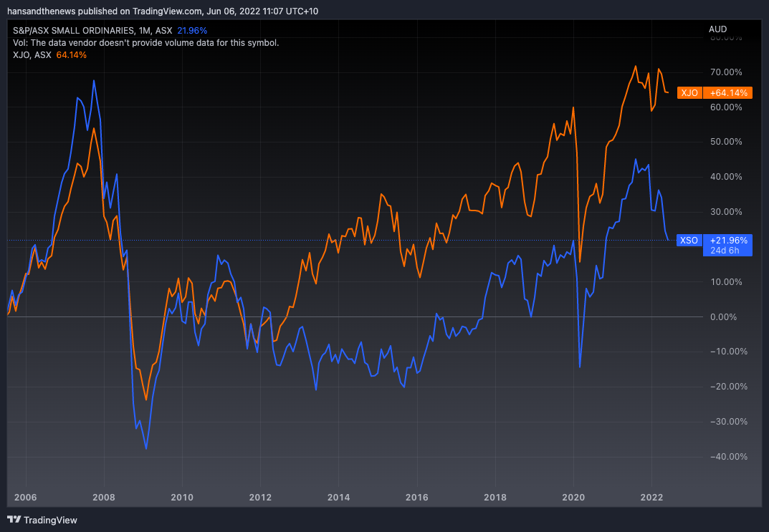Select the +64.14% orange price tag

[727, 93]
